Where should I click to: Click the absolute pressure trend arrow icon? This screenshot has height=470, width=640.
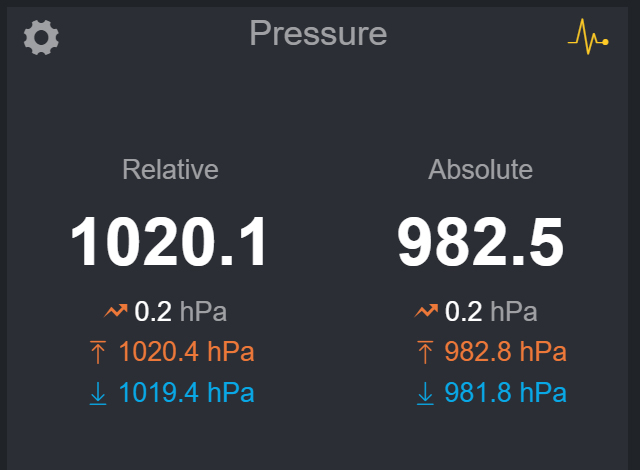click(x=426, y=311)
